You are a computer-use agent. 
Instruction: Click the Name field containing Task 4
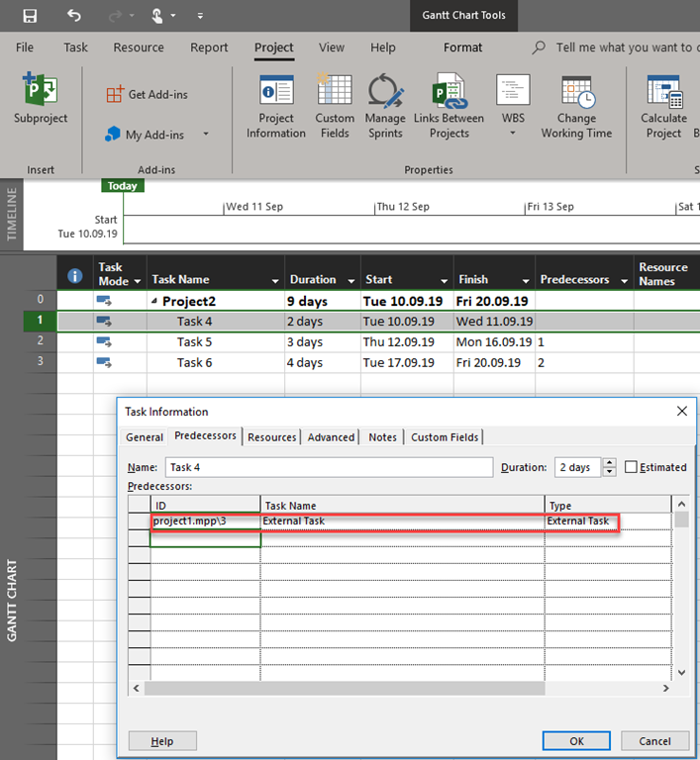pos(329,467)
